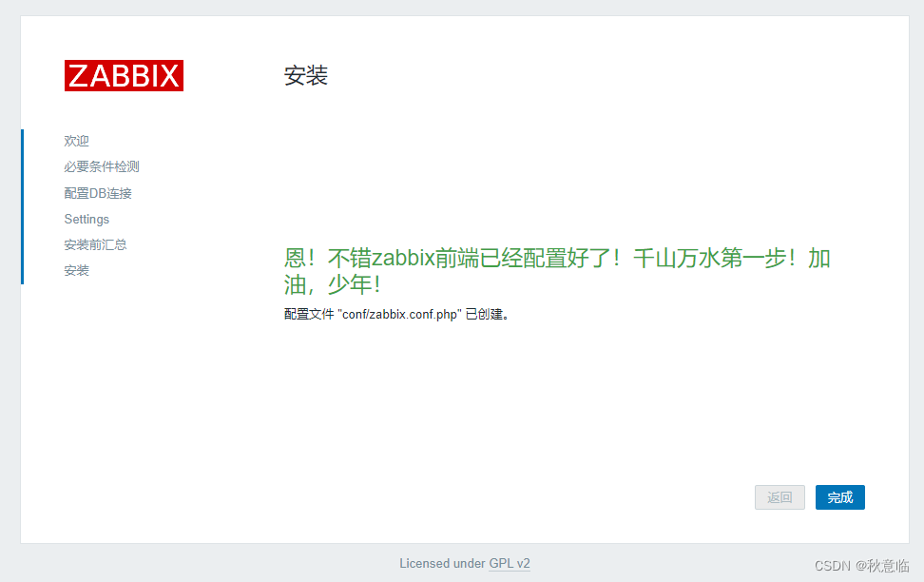Go to the 配置DB连接 step
924x582 pixels.
[98, 193]
